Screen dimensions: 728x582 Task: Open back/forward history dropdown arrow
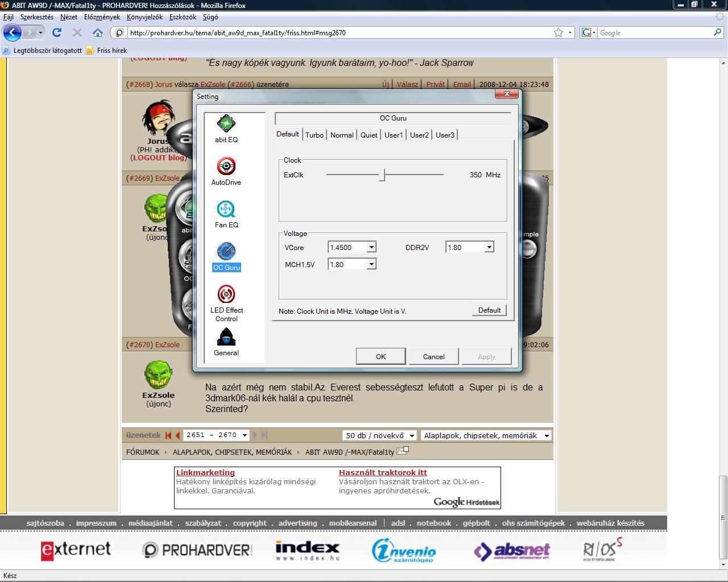[41, 33]
